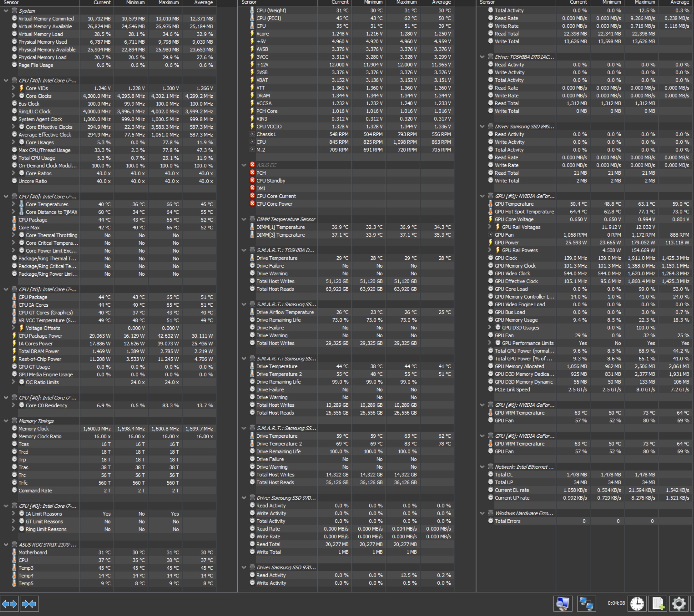Collapse the DIMM Temperature Sensor group

[244, 219]
